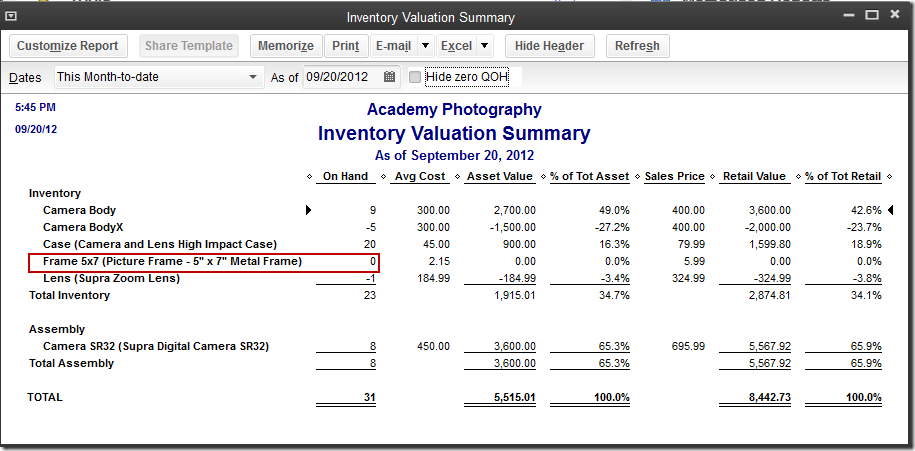Expand the Excel dropdown arrow
The height and width of the screenshot is (451, 915).
[x=484, y=46]
